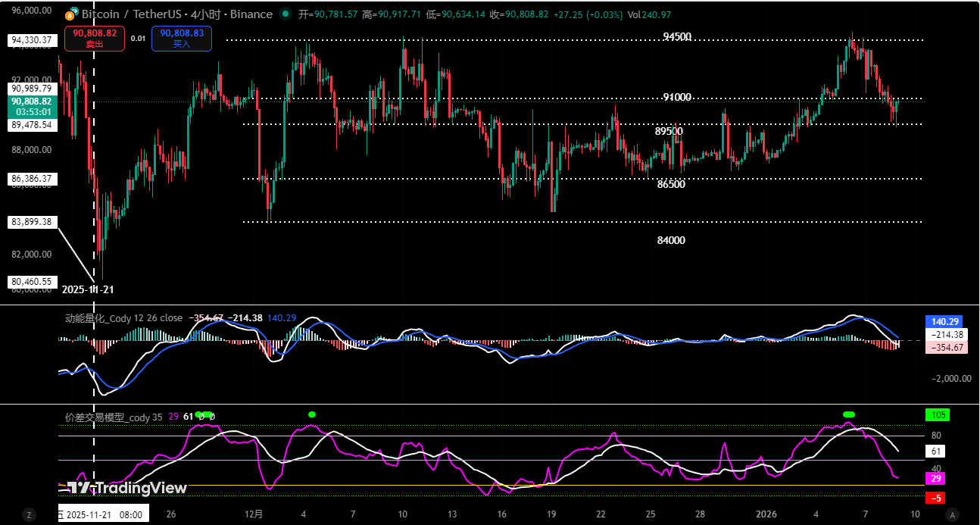Click the current price 90,808.82 axis label
This screenshot has height=525, width=980.
[31, 101]
